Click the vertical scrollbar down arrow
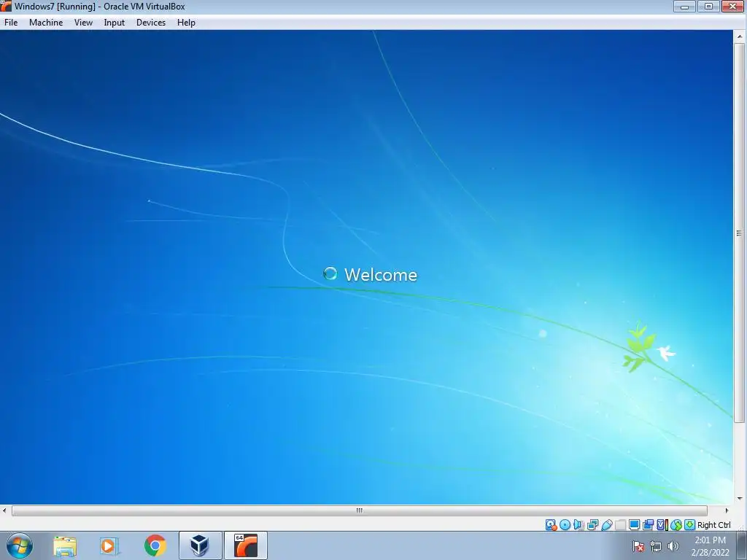This screenshot has width=747, height=560. 740,499
